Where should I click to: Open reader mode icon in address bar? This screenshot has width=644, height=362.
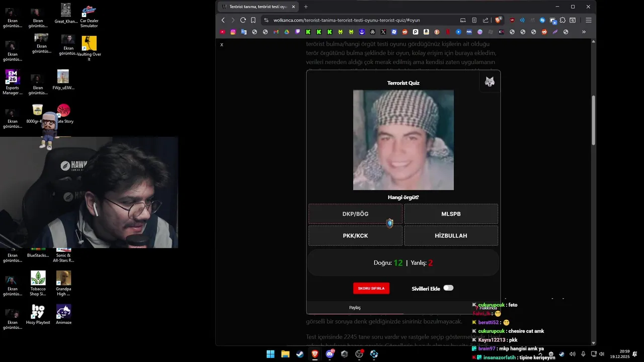474,20
